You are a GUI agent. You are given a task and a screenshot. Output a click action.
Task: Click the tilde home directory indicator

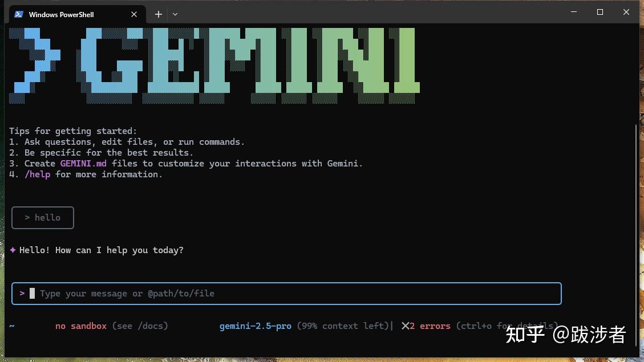[12, 326]
